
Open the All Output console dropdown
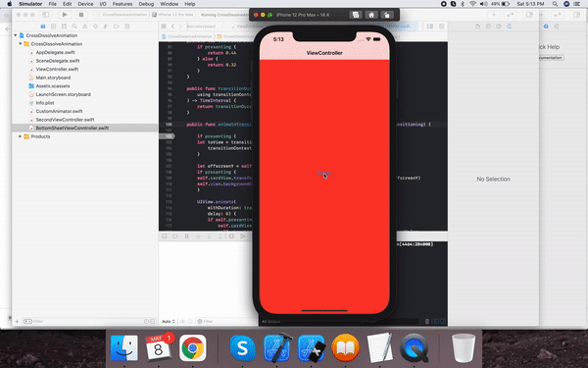[272, 322]
